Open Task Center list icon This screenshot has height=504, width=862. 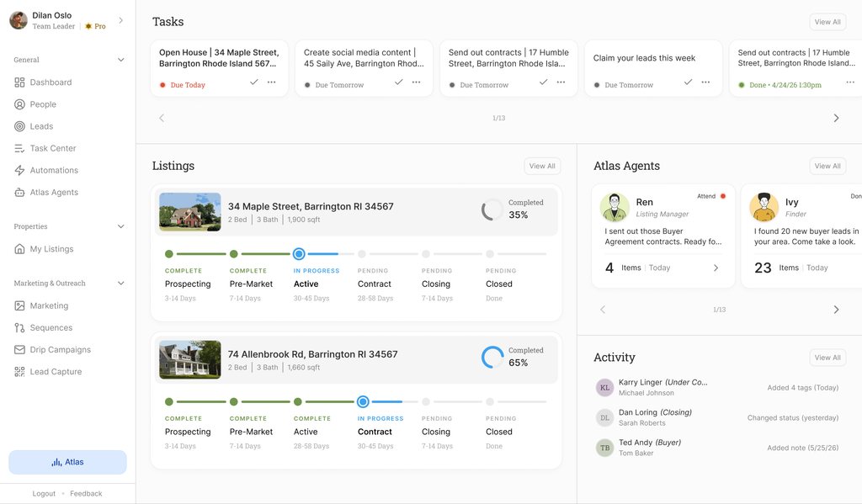pyautogui.click(x=20, y=148)
